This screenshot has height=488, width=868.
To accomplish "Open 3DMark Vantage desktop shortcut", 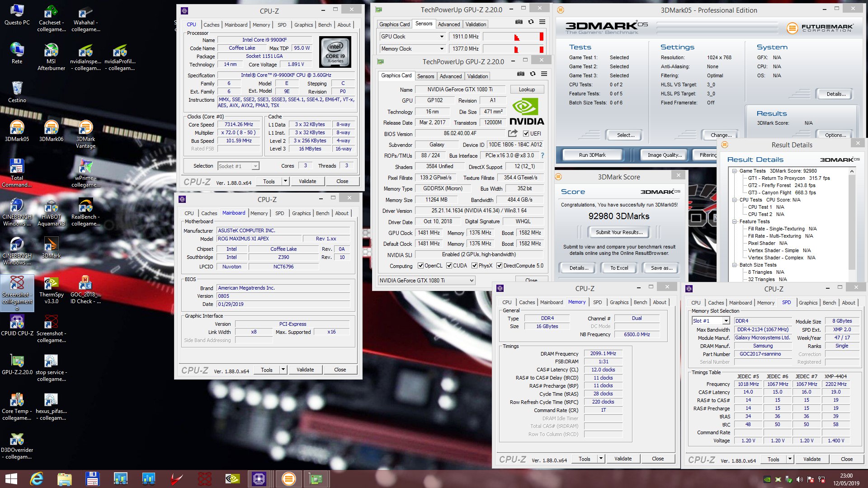I will click(85, 135).
